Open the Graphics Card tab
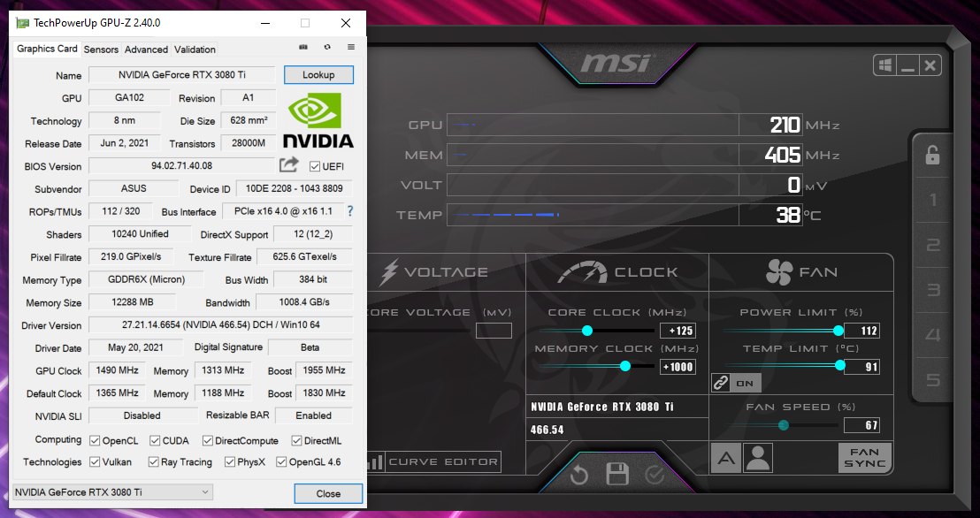 (x=47, y=49)
